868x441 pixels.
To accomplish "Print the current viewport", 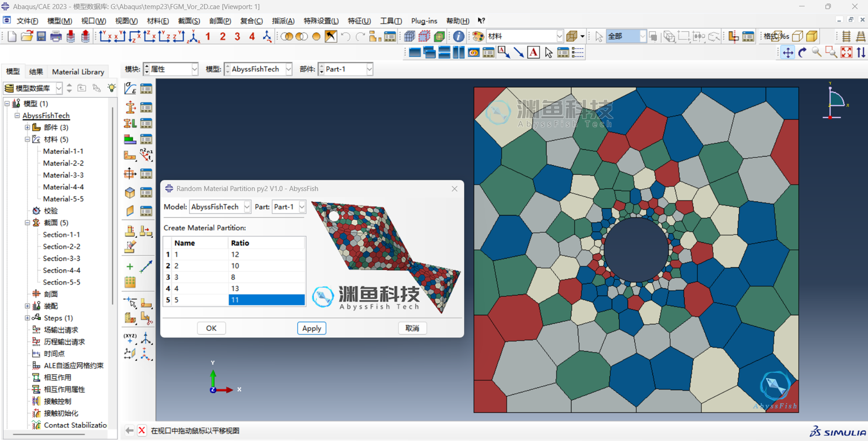I will [x=56, y=36].
